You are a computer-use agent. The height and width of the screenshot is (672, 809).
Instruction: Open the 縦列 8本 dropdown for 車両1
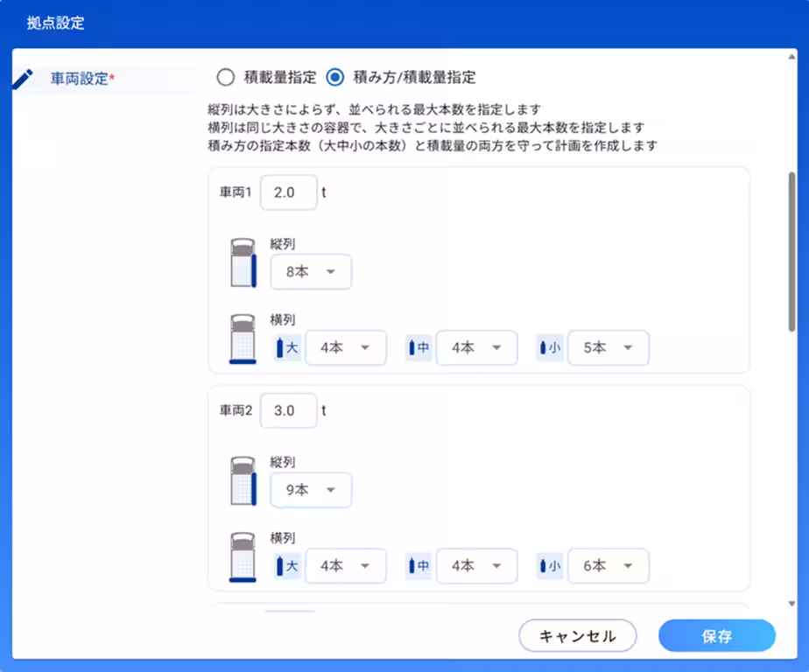tap(310, 272)
